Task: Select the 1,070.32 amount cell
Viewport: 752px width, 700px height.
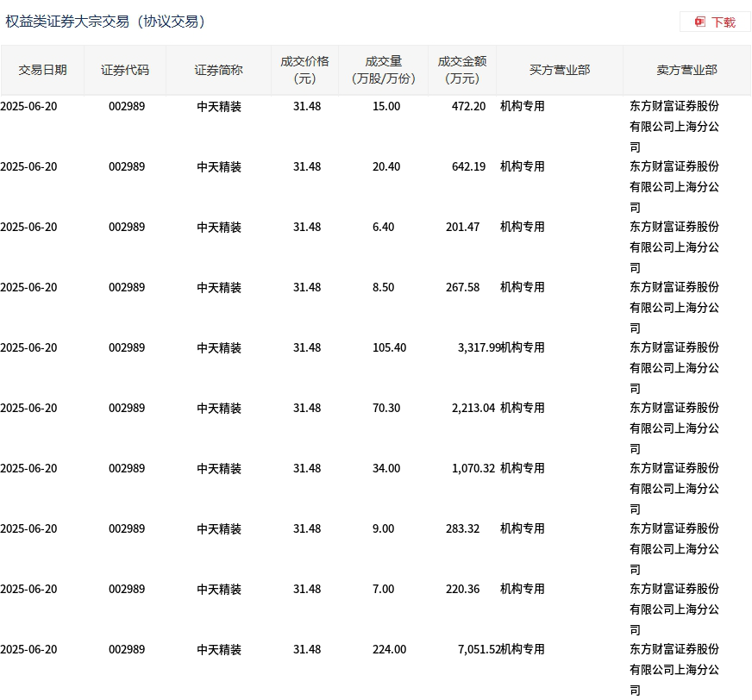Action: (473, 468)
